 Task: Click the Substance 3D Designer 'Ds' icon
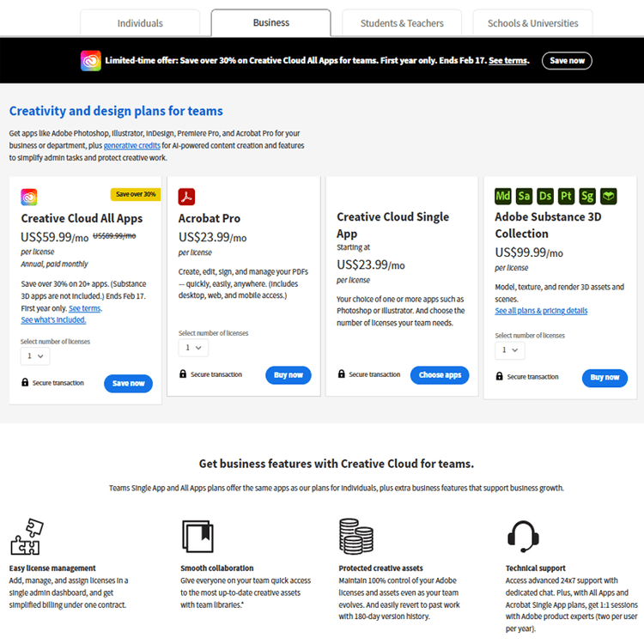pos(545,196)
